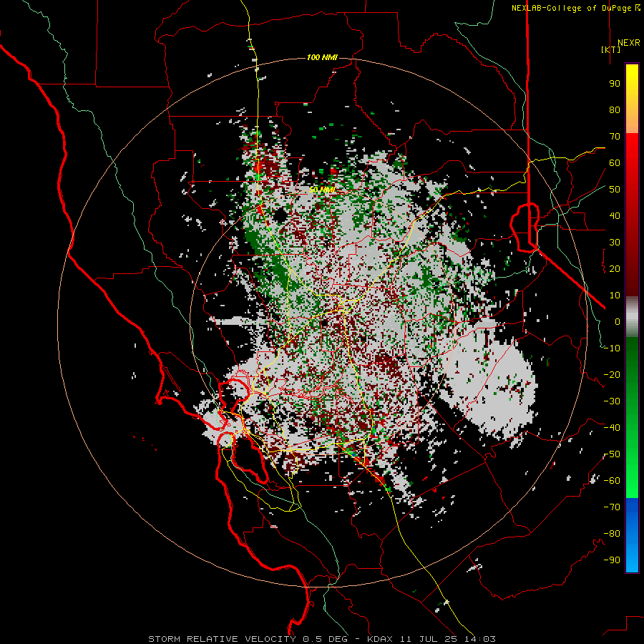Select the 20 value on velocity scale

coord(615,268)
